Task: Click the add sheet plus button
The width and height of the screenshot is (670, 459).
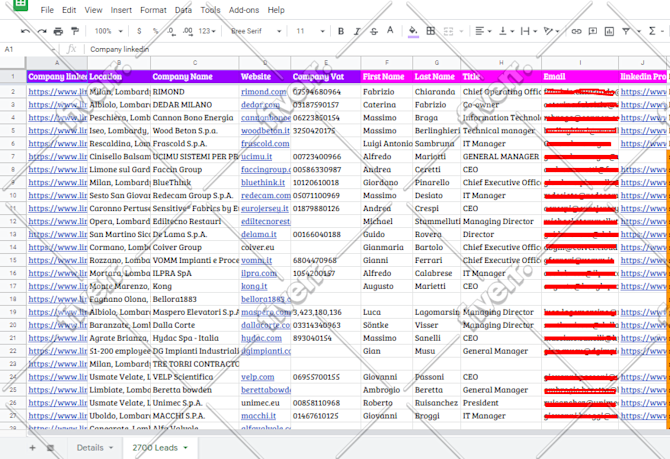Action: click(32, 447)
